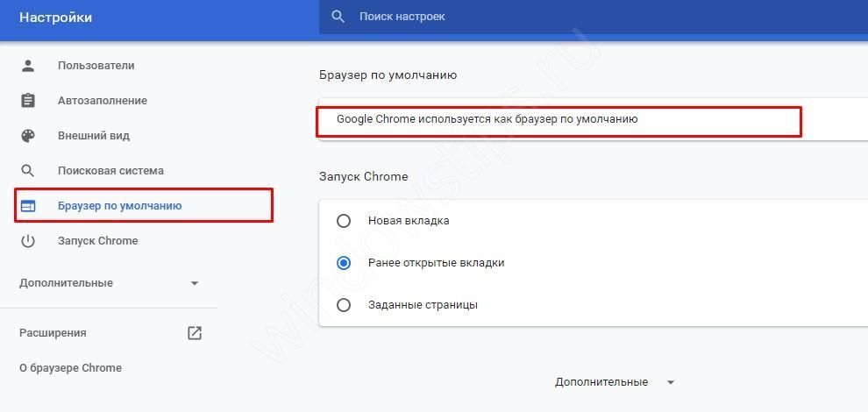Click the Autofill clipboard icon
Screen dimensions: 868x412
pos(28,101)
